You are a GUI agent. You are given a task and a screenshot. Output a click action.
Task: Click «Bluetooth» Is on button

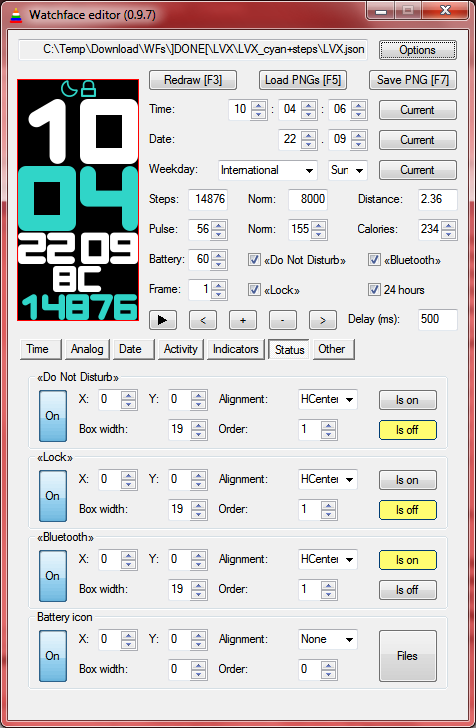(408, 560)
